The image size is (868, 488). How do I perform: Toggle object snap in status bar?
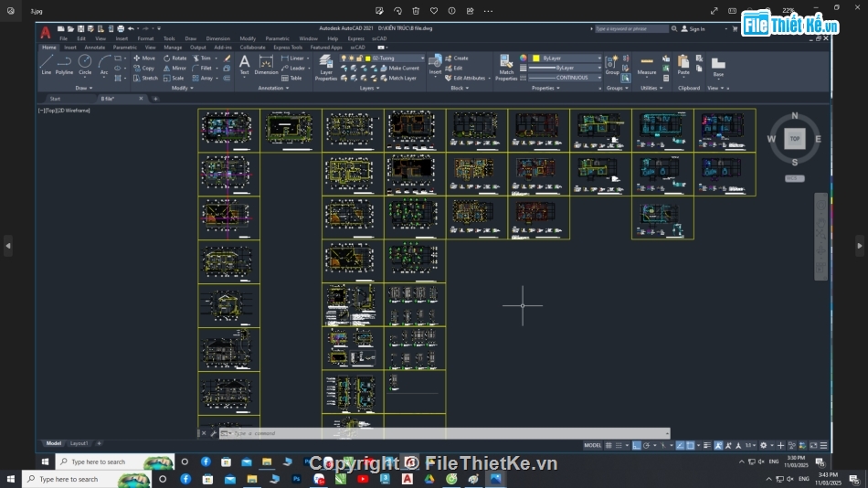(691, 445)
